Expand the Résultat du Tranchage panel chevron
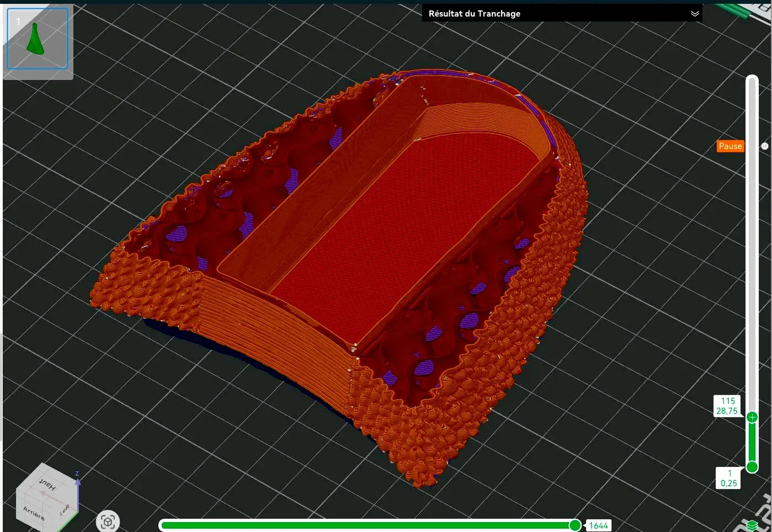Image resolution: width=772 pixels, height=532 pixels. [695, 14]
